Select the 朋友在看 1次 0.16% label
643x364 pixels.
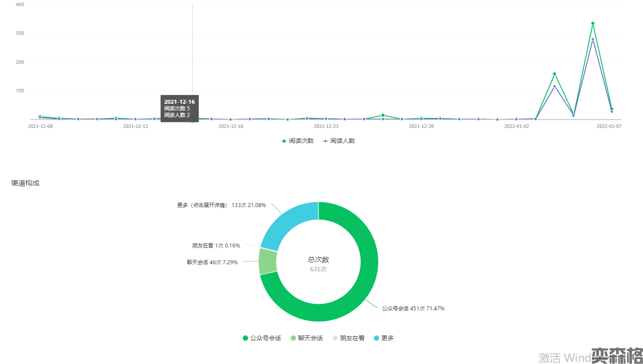tap(216, 246)
